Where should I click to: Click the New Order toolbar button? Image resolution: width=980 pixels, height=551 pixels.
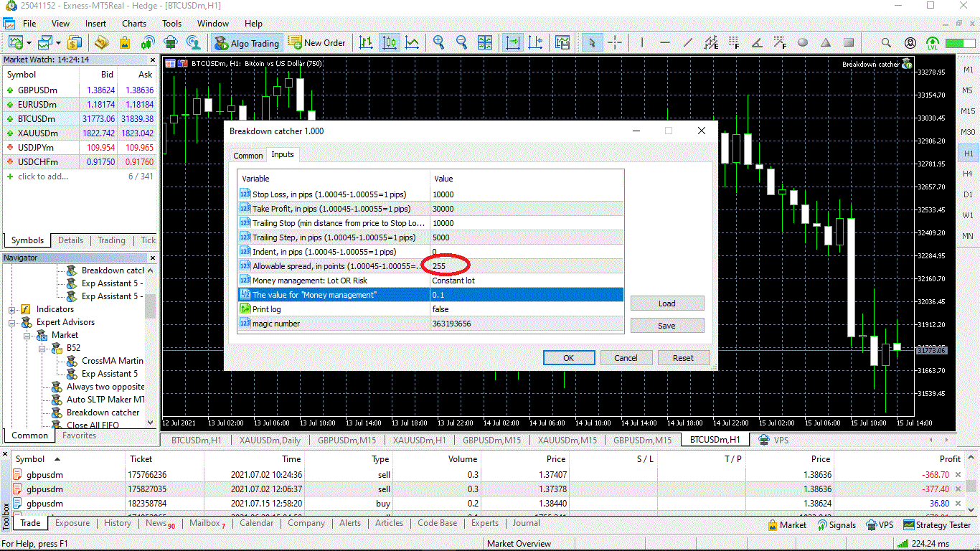(317, 43)
